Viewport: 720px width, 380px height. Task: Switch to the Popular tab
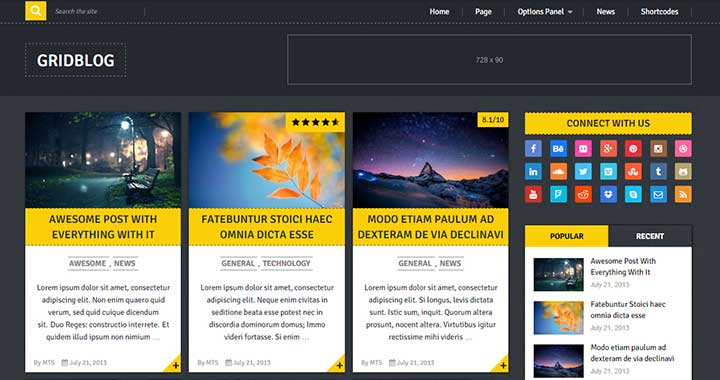coord(567,236)
